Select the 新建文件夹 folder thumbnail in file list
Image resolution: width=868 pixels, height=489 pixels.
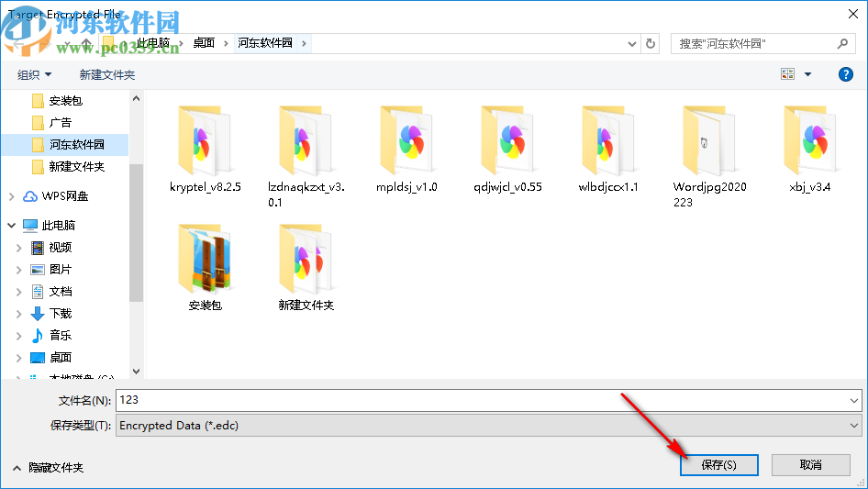coord(306,259)
